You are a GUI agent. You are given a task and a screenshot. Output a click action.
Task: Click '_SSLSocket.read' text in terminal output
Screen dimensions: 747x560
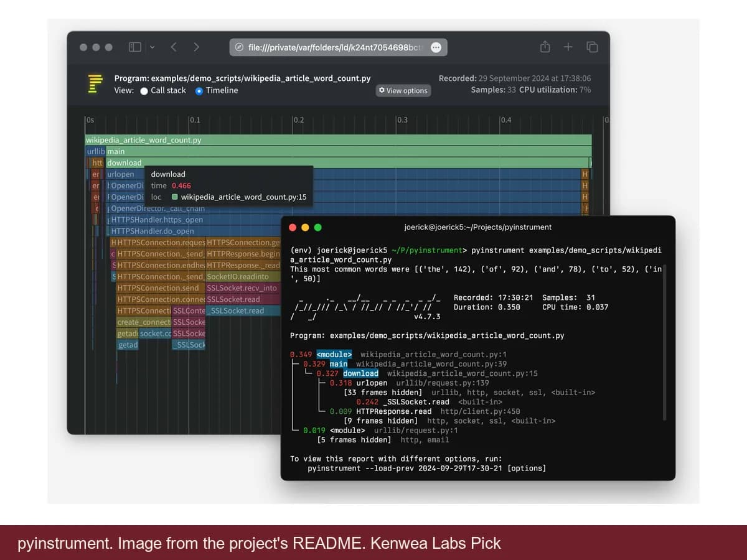click(416, 402)
